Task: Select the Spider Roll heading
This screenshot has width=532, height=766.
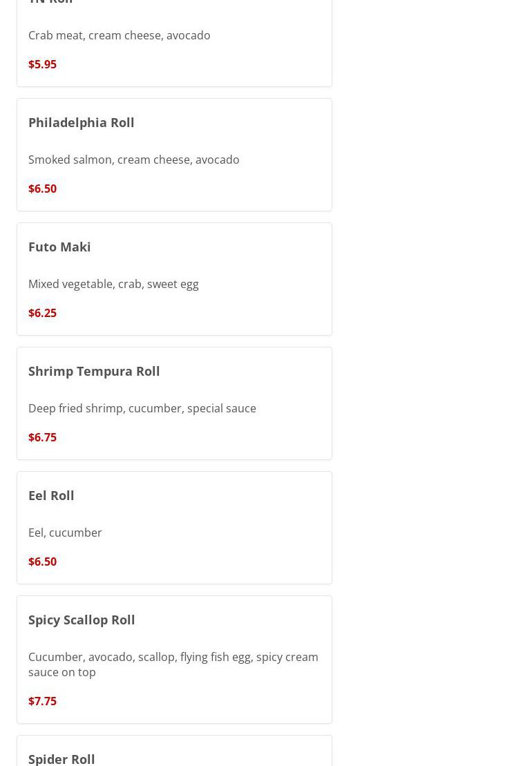Action: coord(61,758)
